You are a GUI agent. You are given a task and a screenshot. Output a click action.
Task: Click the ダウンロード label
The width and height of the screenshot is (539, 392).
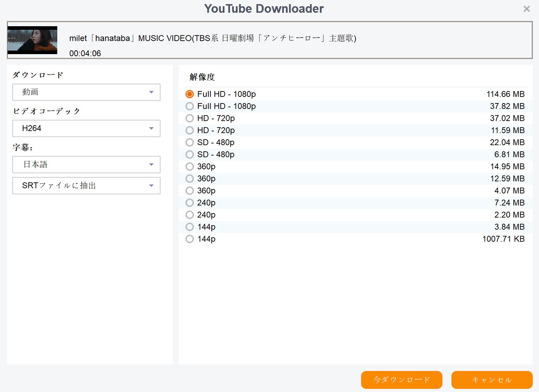click(x=38, y=75)
